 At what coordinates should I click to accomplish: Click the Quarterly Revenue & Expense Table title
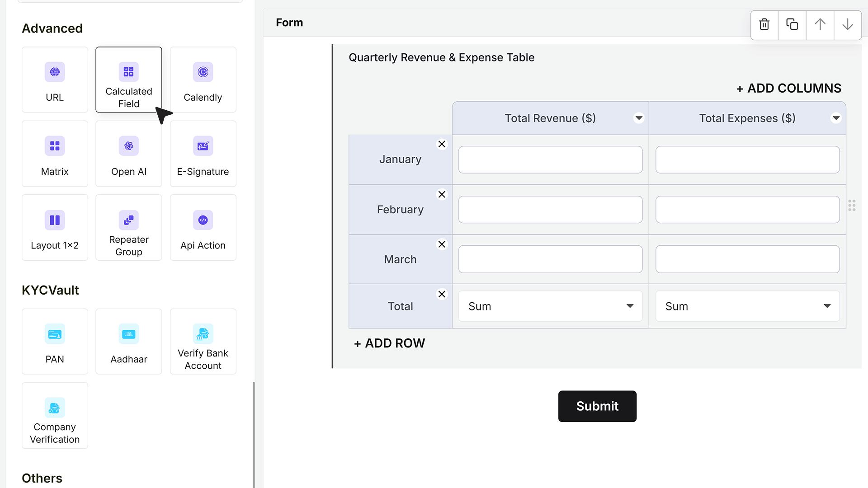pos(441,57)
